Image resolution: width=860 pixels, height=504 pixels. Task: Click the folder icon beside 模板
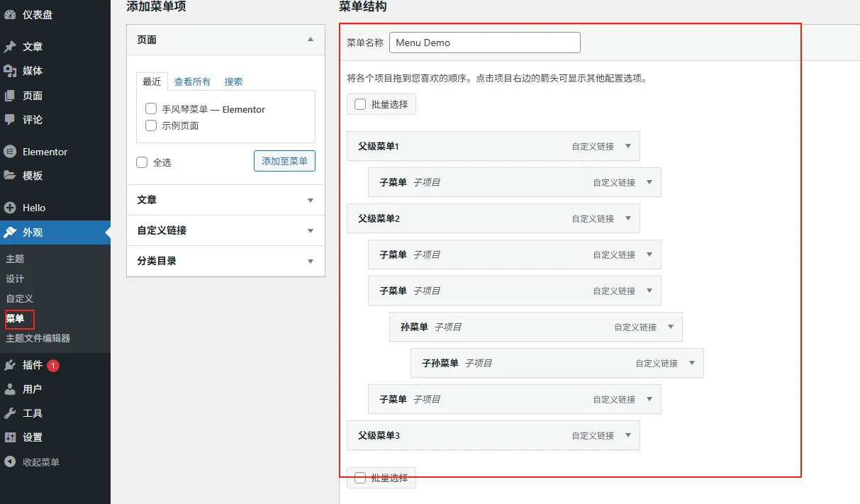[x=10, y=176]
